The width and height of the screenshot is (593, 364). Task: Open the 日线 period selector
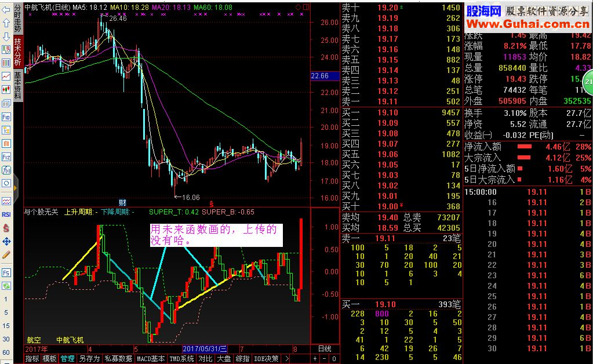(325, 349)
